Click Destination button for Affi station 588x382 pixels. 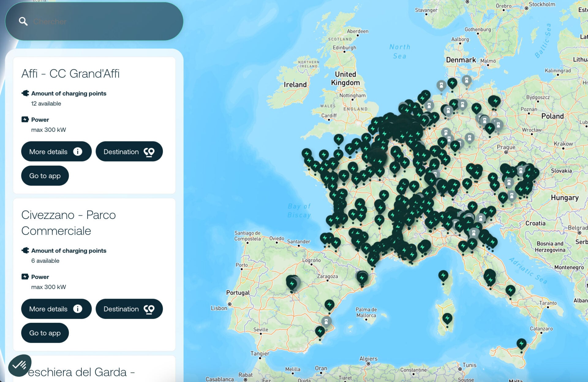(x=129, y=151)
